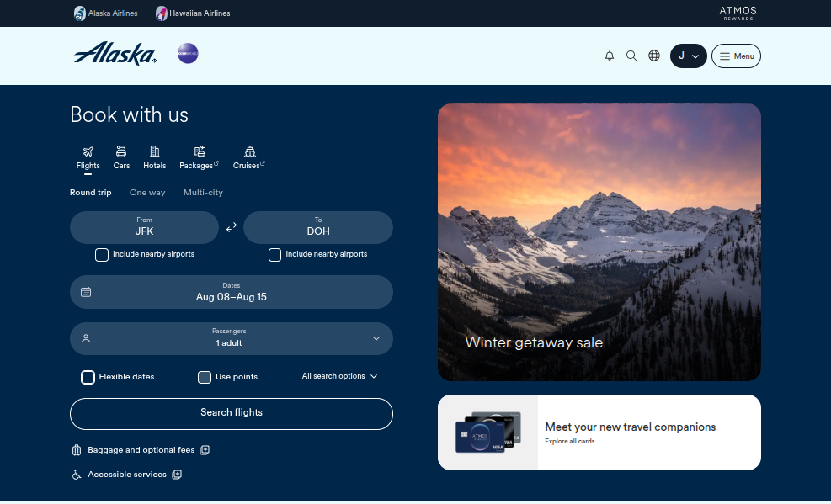Image resolution: width=831 pixels, height=504 pixels.
Task: Expand All search options
Action: point(339,376)
